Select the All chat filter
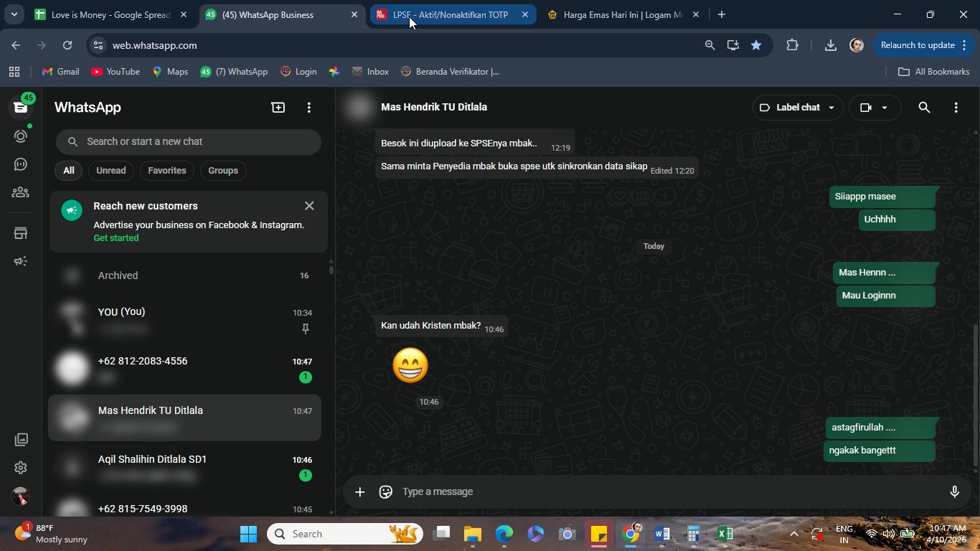 click(x=68, y=171)
